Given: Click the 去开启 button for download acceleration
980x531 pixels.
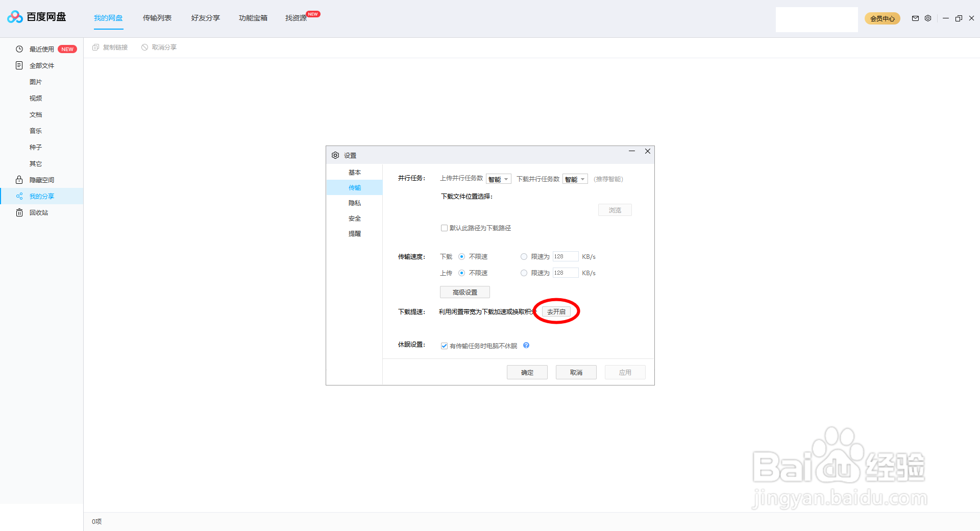Looking at the screenshot, I should coord(556,311).
